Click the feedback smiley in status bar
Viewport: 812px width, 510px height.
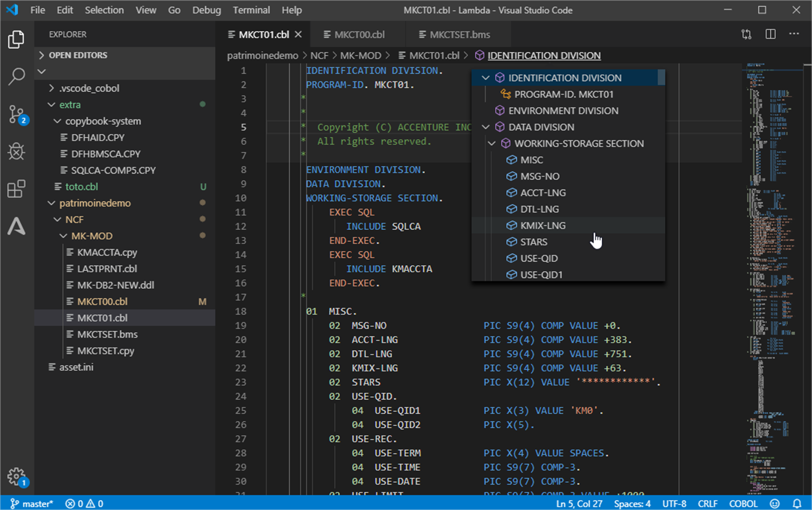(x=775, y=504)
